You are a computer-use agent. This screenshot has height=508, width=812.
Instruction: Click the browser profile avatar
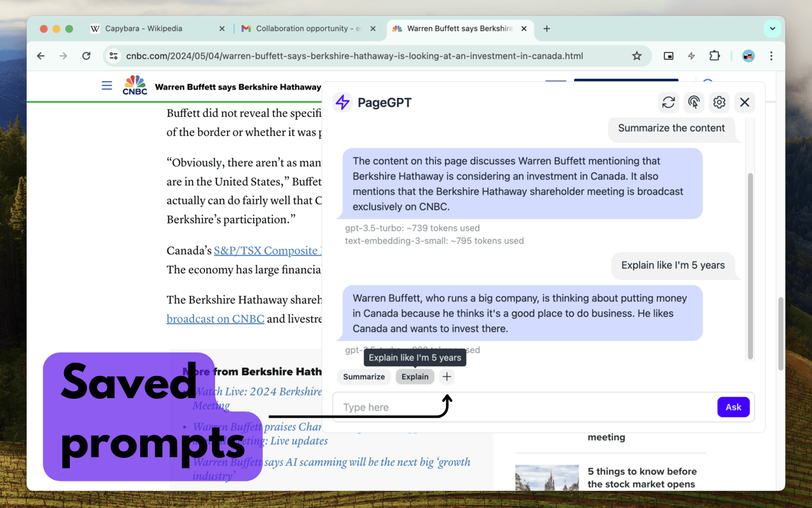tap(748, 56)
